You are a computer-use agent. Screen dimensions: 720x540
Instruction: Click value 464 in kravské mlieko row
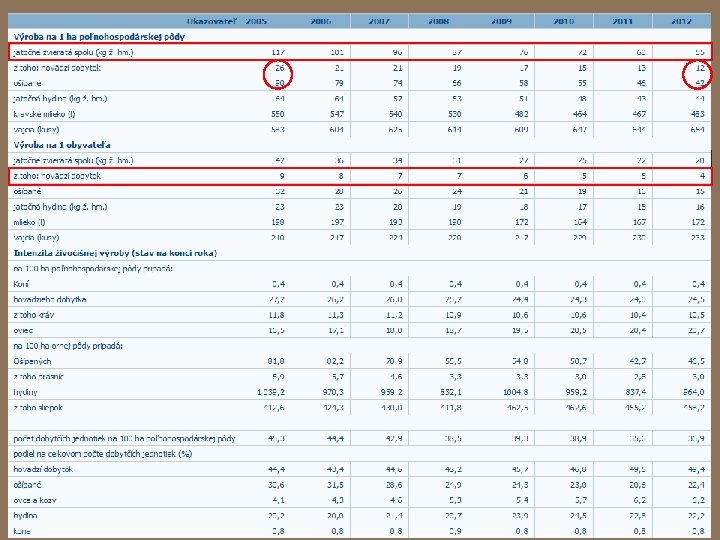coord(580,114)
